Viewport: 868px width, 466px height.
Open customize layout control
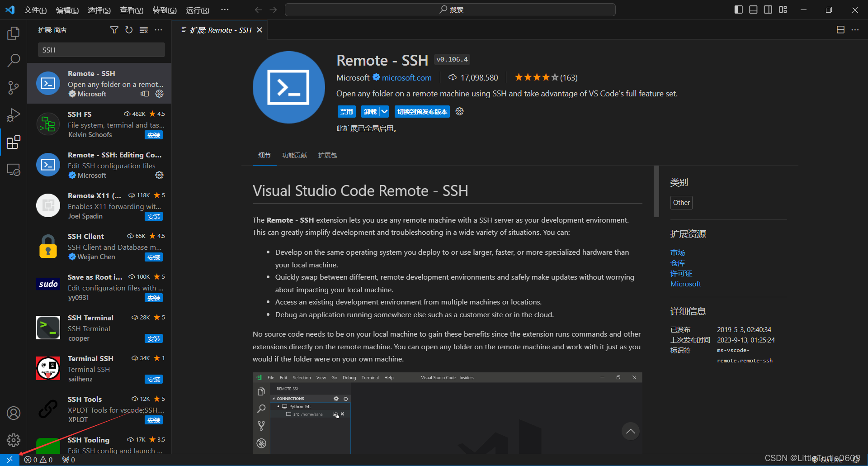pyautogui.click(x=783, y=10)
